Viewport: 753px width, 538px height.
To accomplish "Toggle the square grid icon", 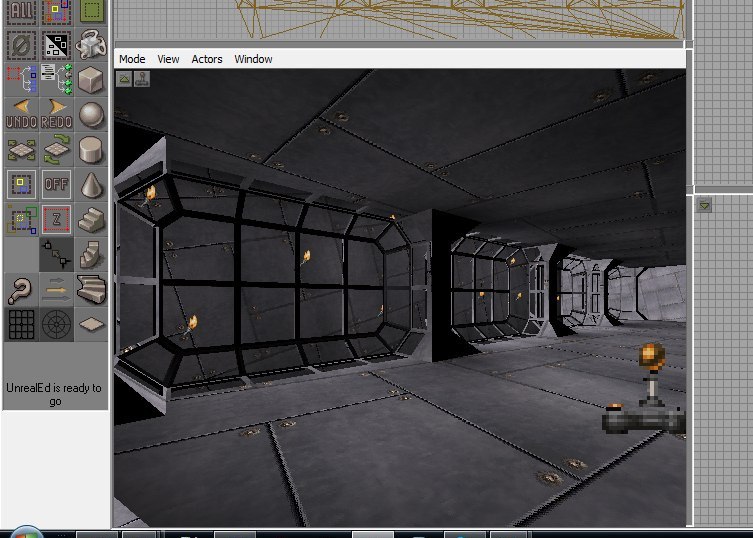I will click(21, 324).
